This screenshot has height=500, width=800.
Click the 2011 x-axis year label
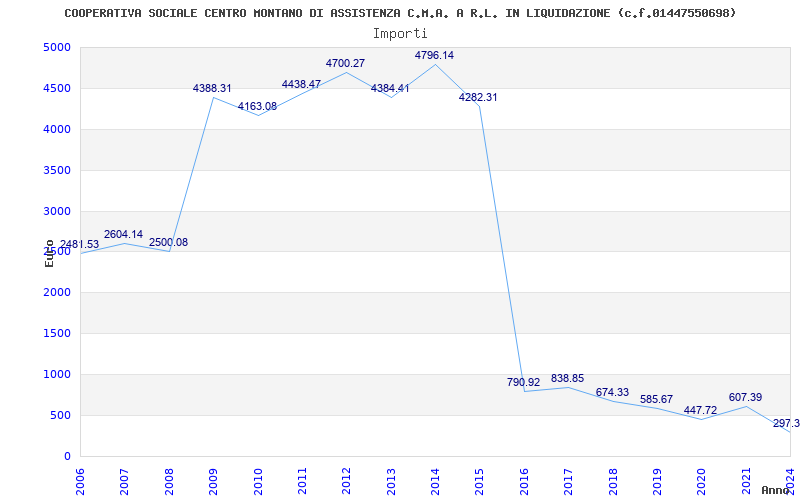coord(302,481)
